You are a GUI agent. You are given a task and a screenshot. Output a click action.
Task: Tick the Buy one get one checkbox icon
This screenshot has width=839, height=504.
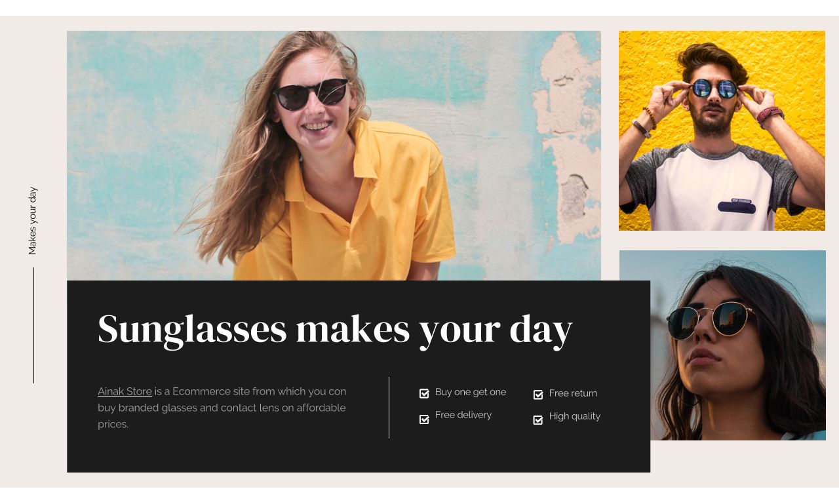coord(424,393)
